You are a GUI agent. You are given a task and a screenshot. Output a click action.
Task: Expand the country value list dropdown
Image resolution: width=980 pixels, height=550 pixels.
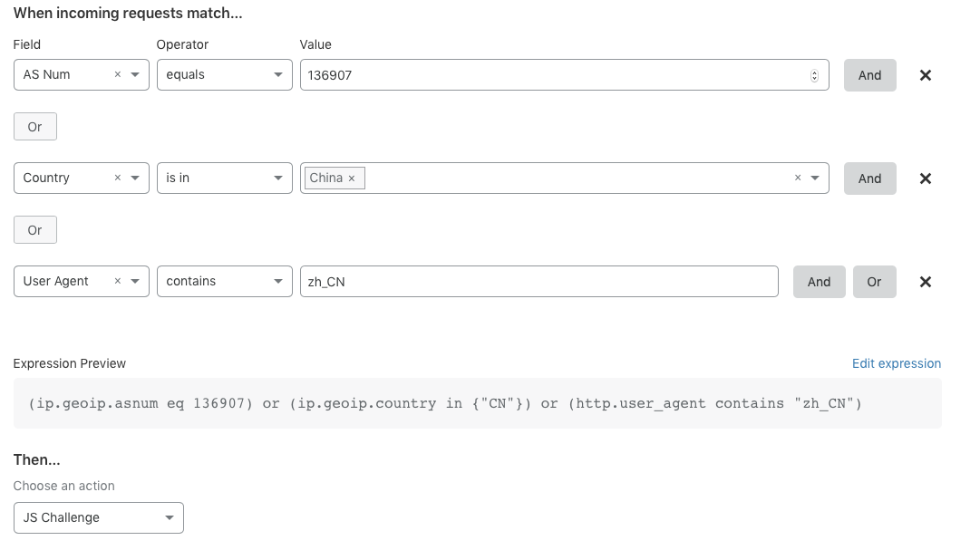coord(815,179)
